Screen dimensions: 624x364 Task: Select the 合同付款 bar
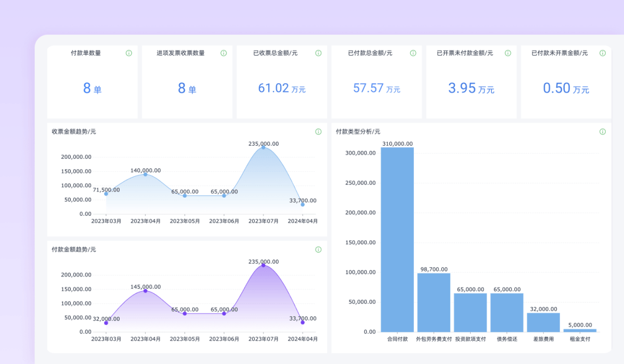(397, 240)
